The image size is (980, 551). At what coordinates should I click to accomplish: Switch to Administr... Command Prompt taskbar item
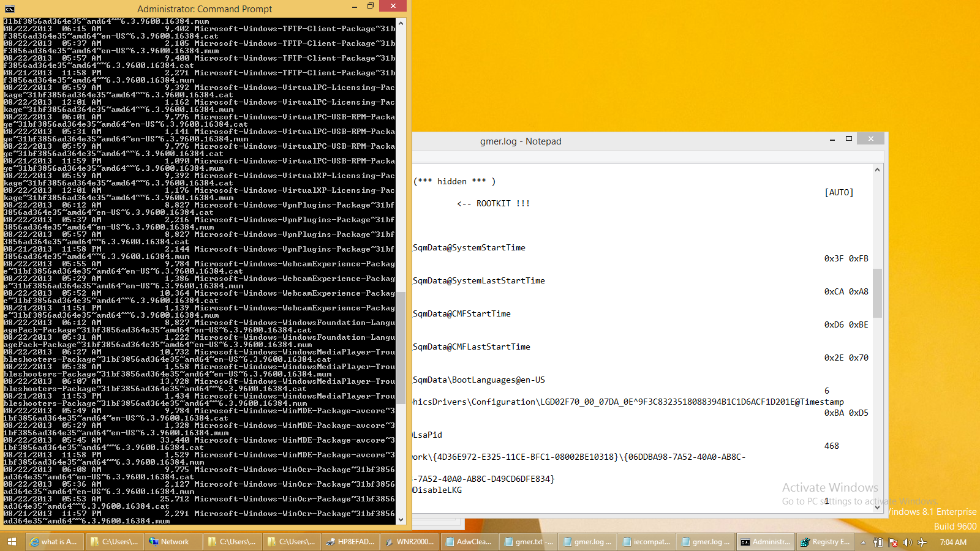pyautogui.click(x=766, y=542)
